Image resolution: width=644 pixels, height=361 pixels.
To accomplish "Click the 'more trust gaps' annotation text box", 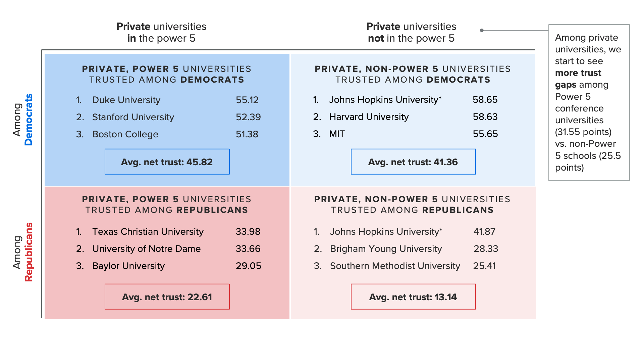I will coord(589,102).
